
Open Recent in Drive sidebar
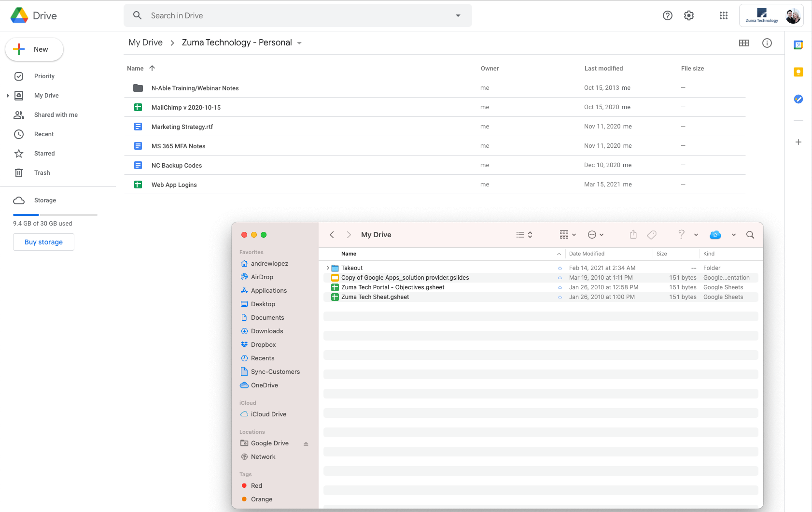[x=44, y=134]
